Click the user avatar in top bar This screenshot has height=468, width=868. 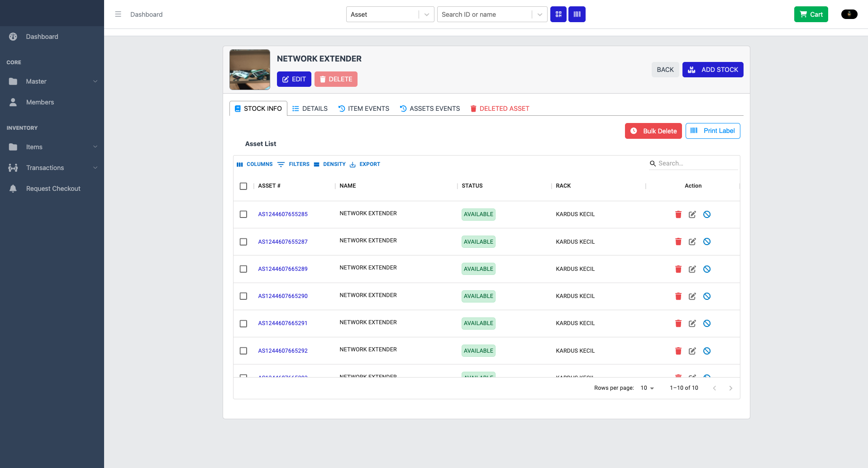[849, 14]
